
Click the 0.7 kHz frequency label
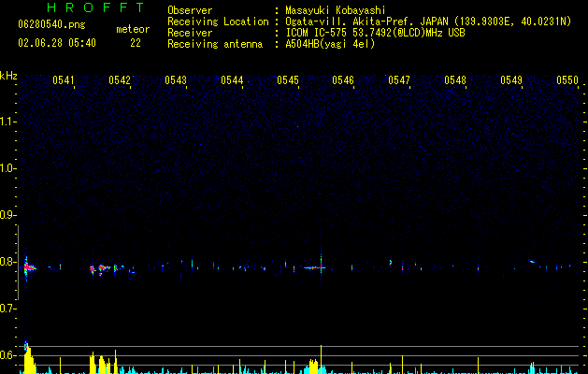(x=7, y=309)
